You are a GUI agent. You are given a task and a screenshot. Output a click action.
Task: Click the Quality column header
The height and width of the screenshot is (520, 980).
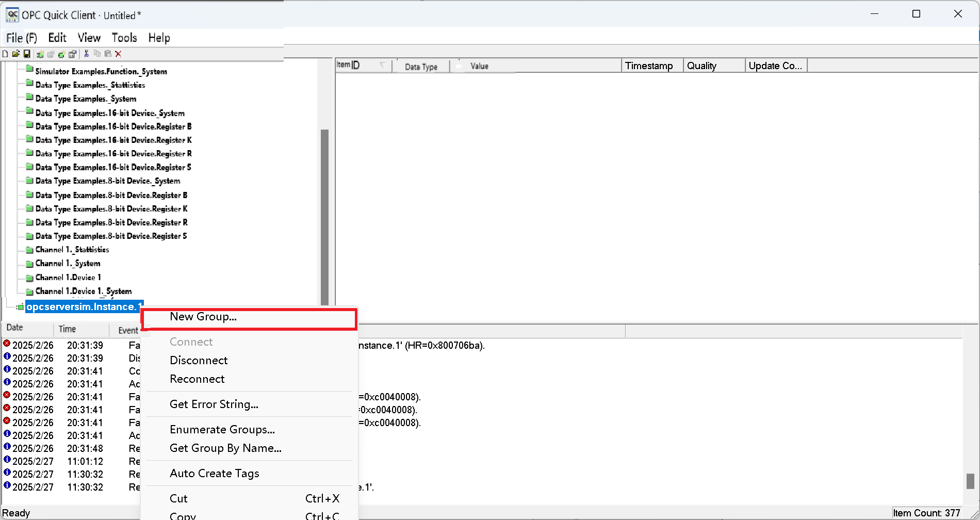point(701,66)
